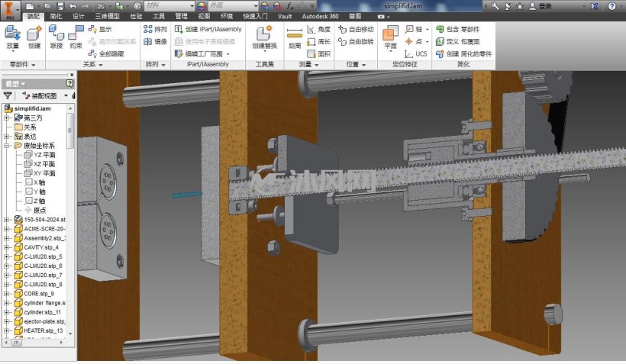Viewport: 626px width, 364px height.
Task: Open the 编辑工厂范围 dropdown arrow
Action: tap(228, 54)
